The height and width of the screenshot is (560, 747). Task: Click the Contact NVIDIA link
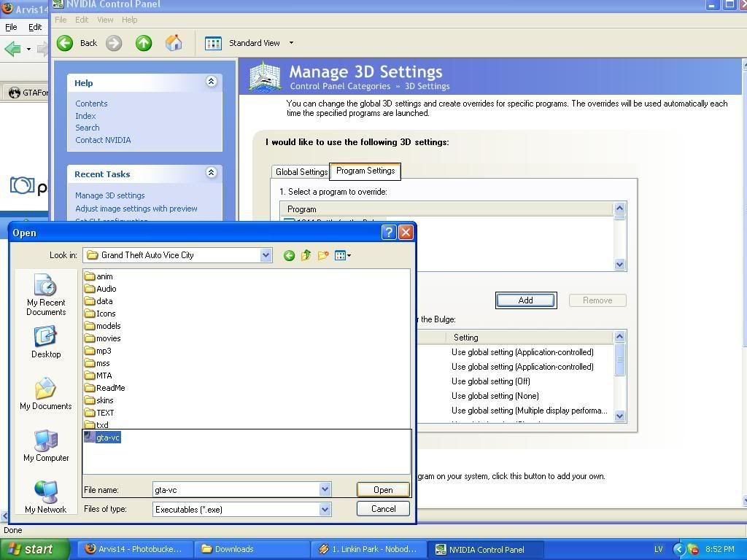[x=103, y=140]
